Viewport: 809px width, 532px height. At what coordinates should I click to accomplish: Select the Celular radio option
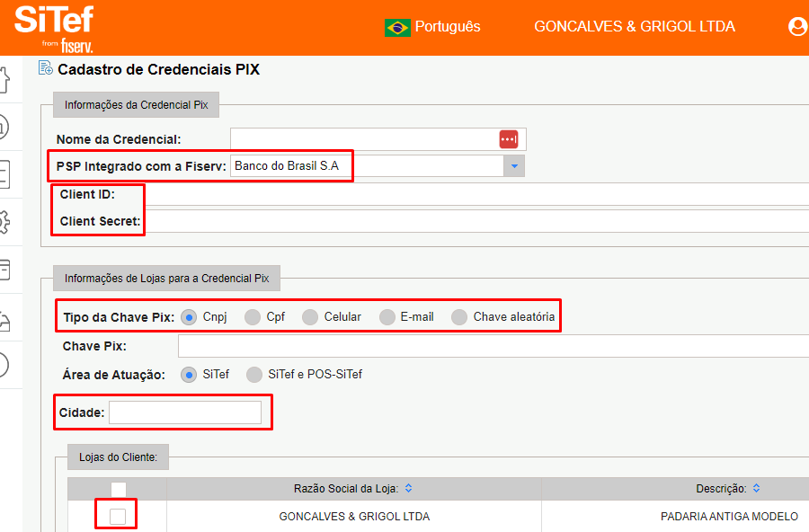click(x=309, y=317)
